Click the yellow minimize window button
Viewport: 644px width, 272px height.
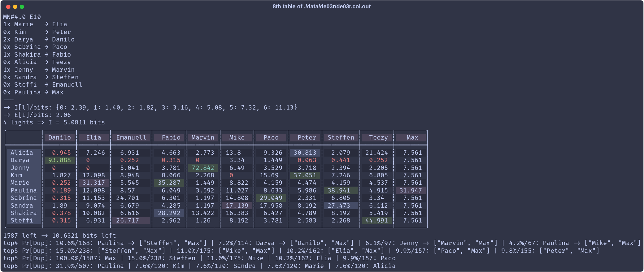tap(15, 7)
